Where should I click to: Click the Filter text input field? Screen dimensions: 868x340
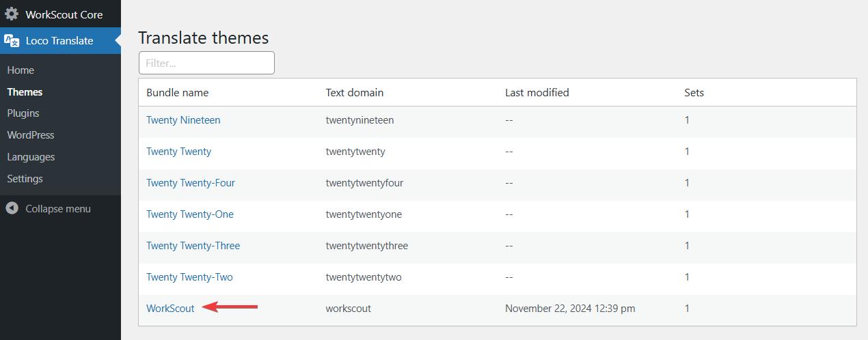click(206, 63)
